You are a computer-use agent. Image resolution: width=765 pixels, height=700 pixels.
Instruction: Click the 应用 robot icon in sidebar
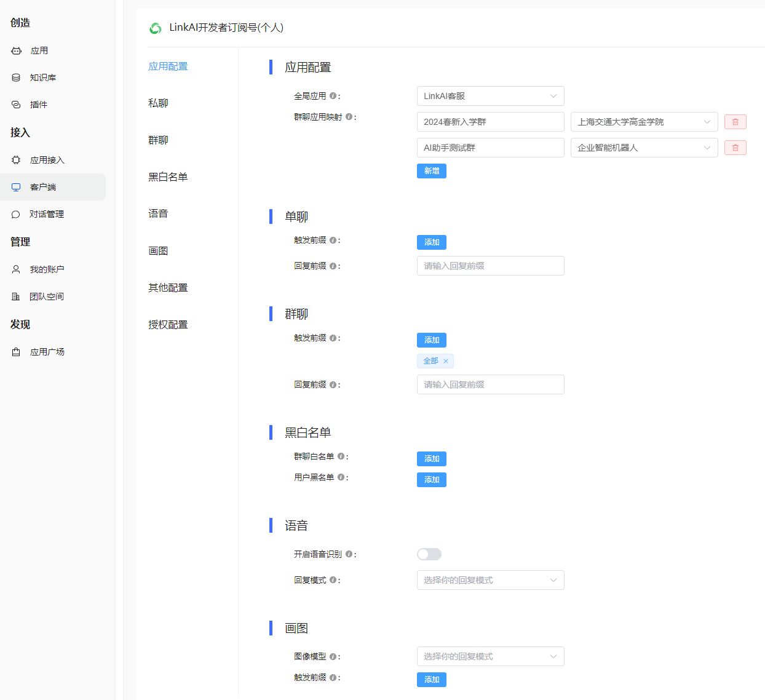click(16, 50)
